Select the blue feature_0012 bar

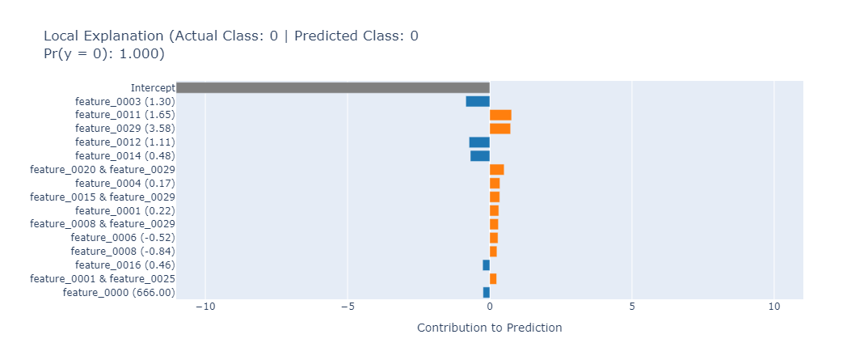coord(479,142)
